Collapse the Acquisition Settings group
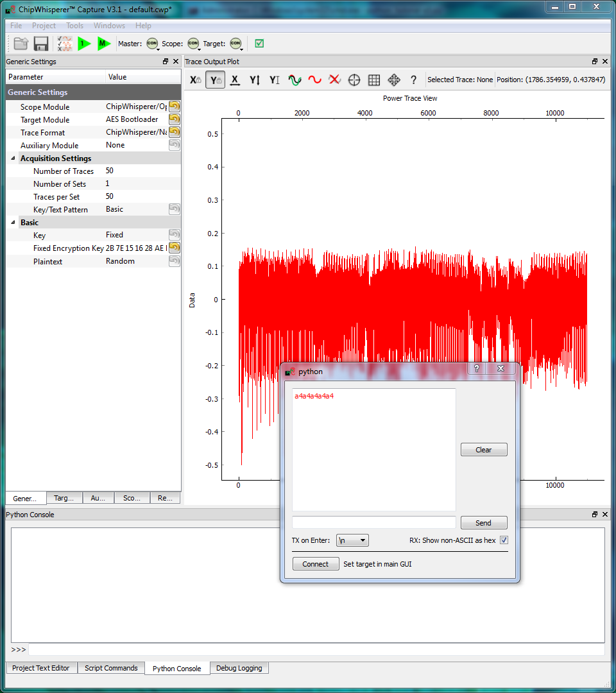The height and width of the screenshot is (693, 616). pyautogui.click(x=14, y=158)
